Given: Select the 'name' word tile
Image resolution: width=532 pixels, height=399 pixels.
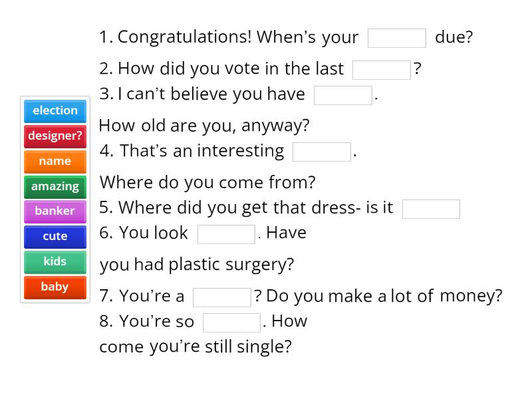Looking at the screenshot, I should tap(55, 162).
